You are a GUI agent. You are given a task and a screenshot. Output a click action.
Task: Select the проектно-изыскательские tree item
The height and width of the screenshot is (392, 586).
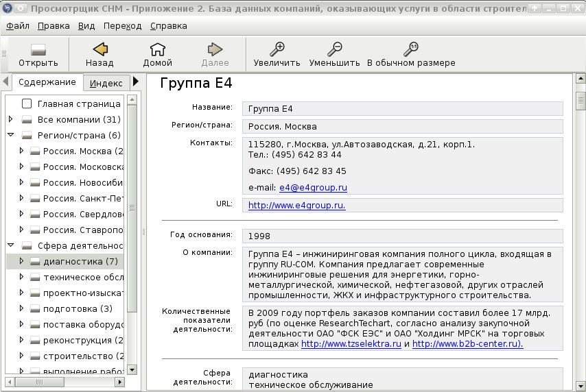[83, 293]
